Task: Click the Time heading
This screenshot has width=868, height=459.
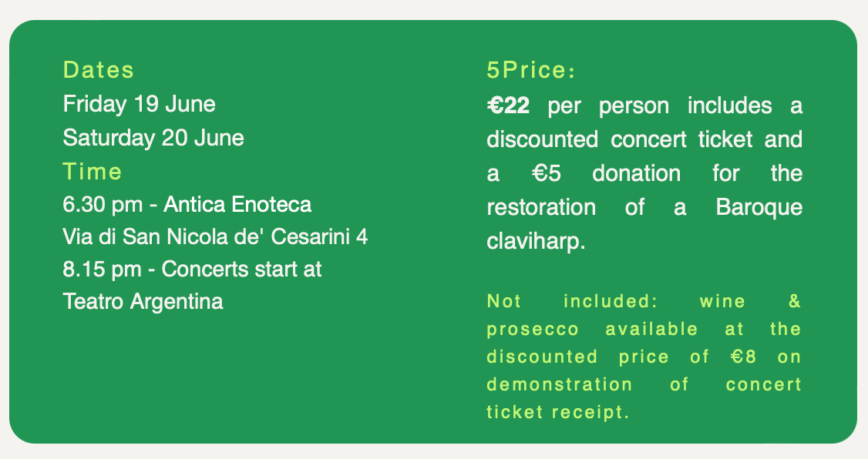Action: click(93, 171)
